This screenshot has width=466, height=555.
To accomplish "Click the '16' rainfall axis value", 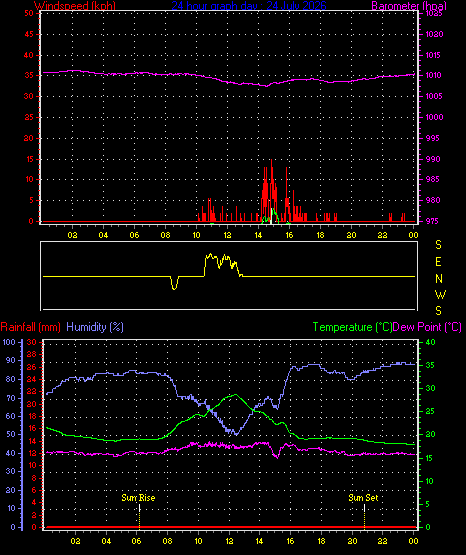I will [32, 428].
